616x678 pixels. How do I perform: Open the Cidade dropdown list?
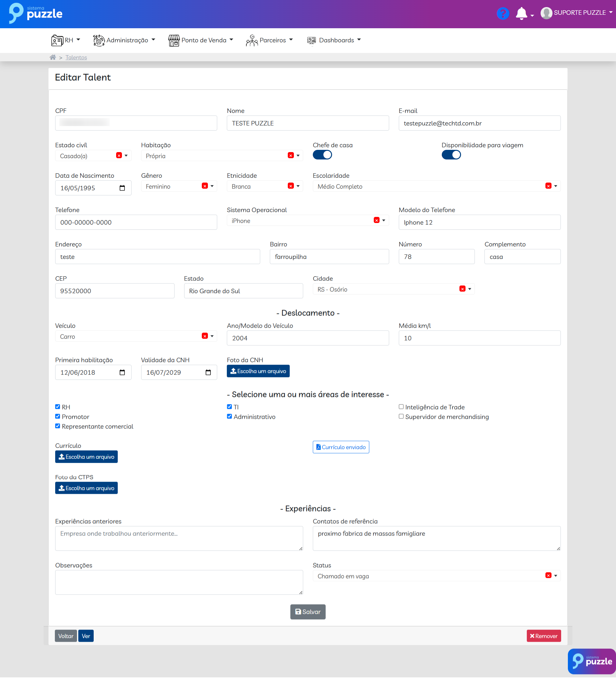click(x=470, y=289)
